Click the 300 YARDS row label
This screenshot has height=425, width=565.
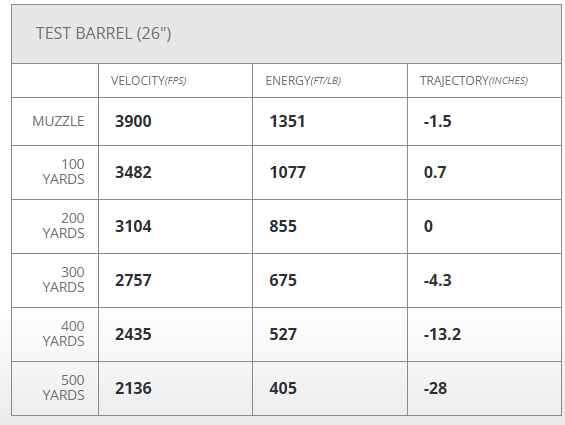click(63, 280)
